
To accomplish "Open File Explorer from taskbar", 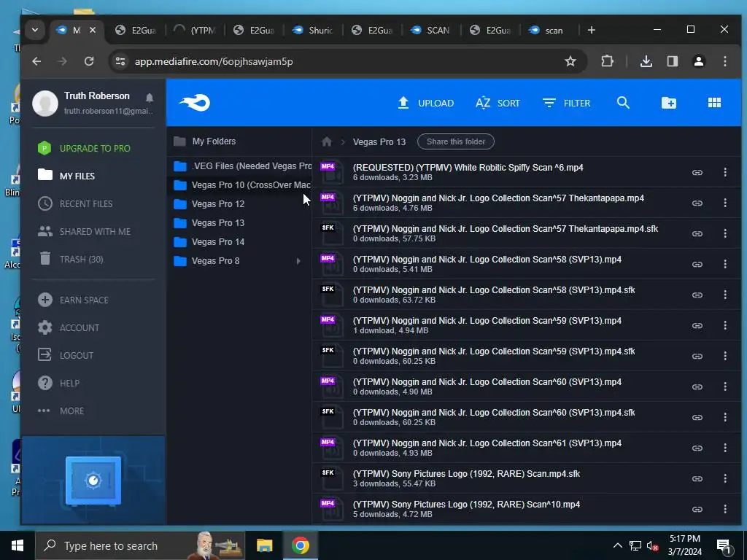I will [264, 545].
